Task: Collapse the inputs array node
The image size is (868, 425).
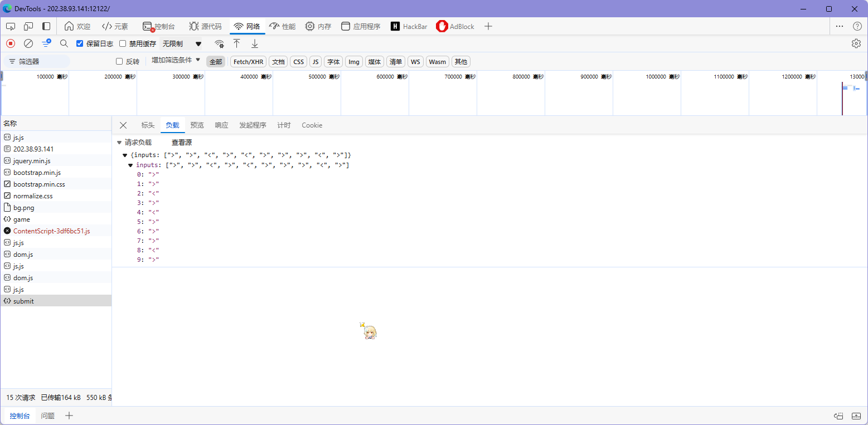Action: pyautogui.click(x=131, y=165)
